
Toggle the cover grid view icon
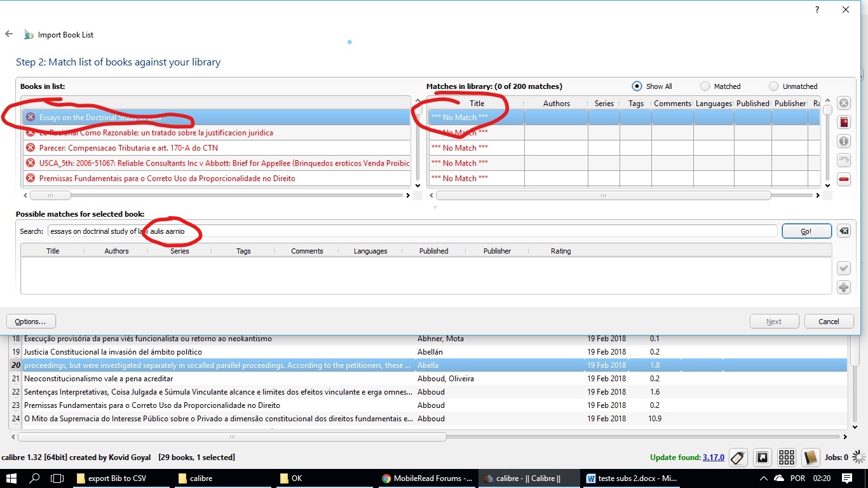coord(786,457)
